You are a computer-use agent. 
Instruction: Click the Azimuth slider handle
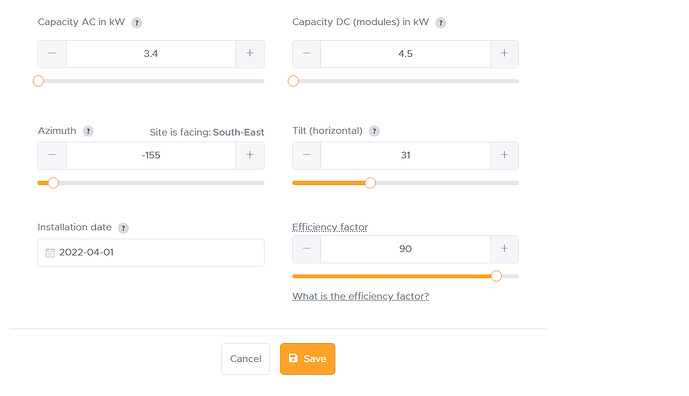point(53,183)
